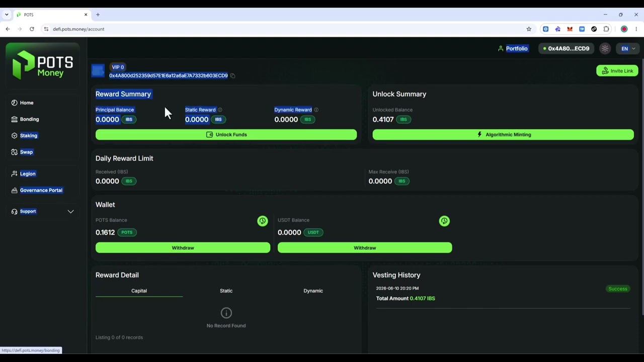Switch to the Capital reward tab
Viewport: 644px width, 362px height.
click(139, 291)
